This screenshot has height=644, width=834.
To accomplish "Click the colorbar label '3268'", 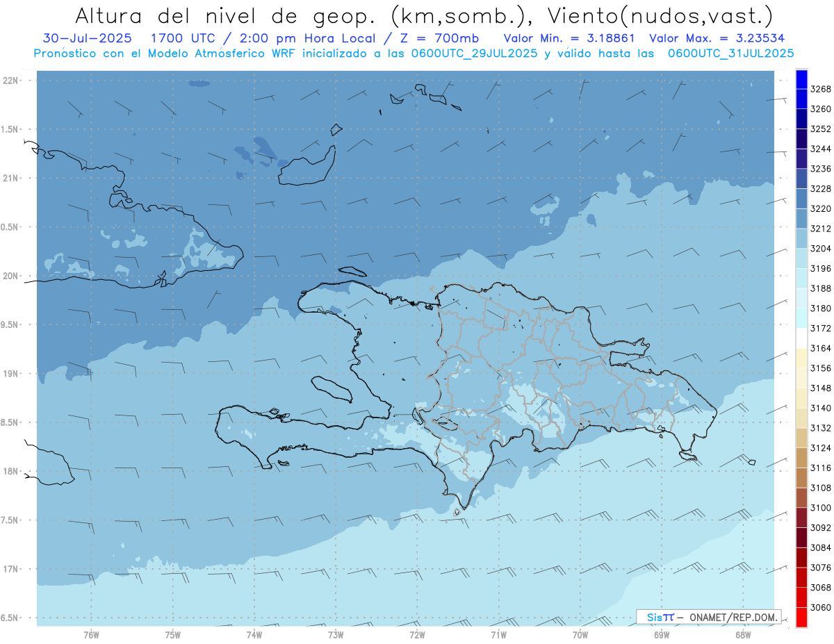I will point(821,89).
